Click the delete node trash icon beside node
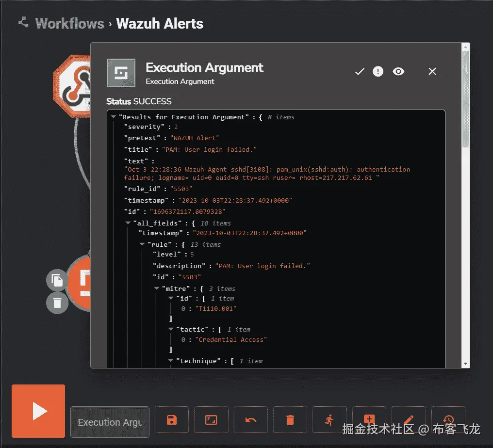493x448 pixels. coord(57,303)
